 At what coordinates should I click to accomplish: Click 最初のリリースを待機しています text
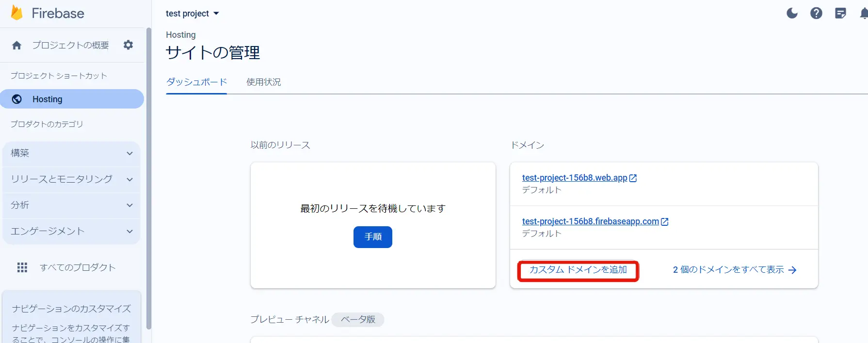click(373, 208)
